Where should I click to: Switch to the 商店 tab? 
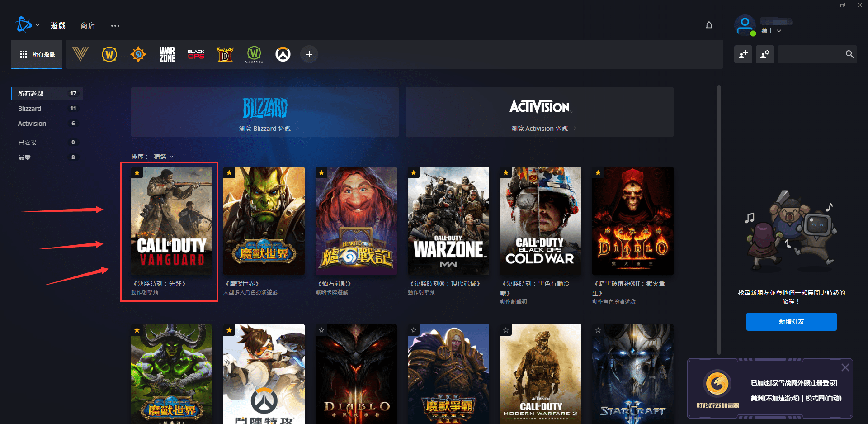pyautogui.click(x=88, y=25)
